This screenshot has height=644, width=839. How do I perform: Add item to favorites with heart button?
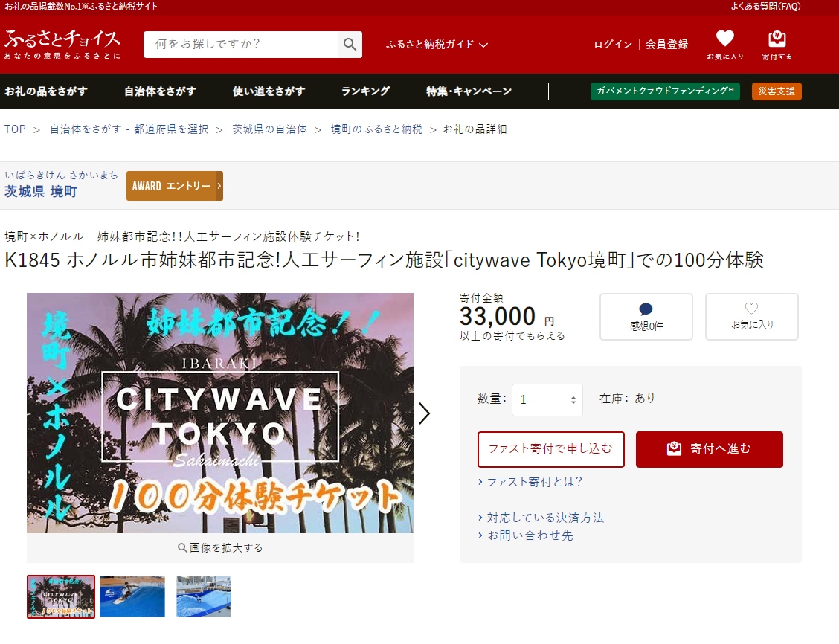(x=752, y=317)
